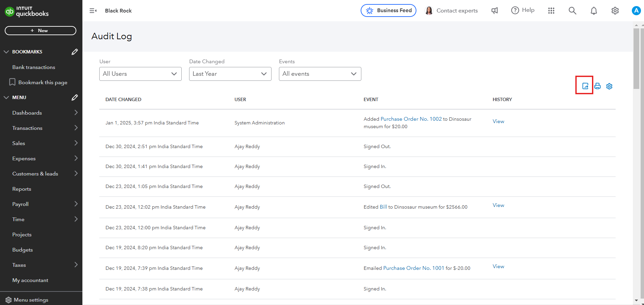Click the Contact experts avatar
The height and width of the screenshot is (305, 644).
coord(429,11)
